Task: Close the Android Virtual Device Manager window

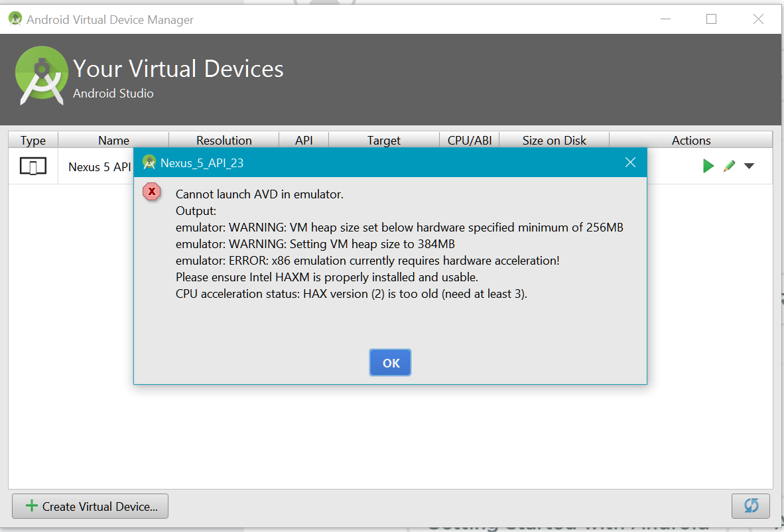Action: pos(759,19)
